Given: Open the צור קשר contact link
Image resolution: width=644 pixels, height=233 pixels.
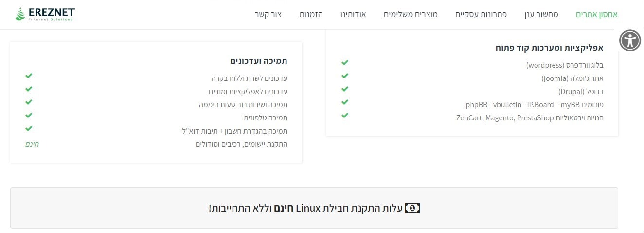Looking at the screenshot, I should point(268,14).
